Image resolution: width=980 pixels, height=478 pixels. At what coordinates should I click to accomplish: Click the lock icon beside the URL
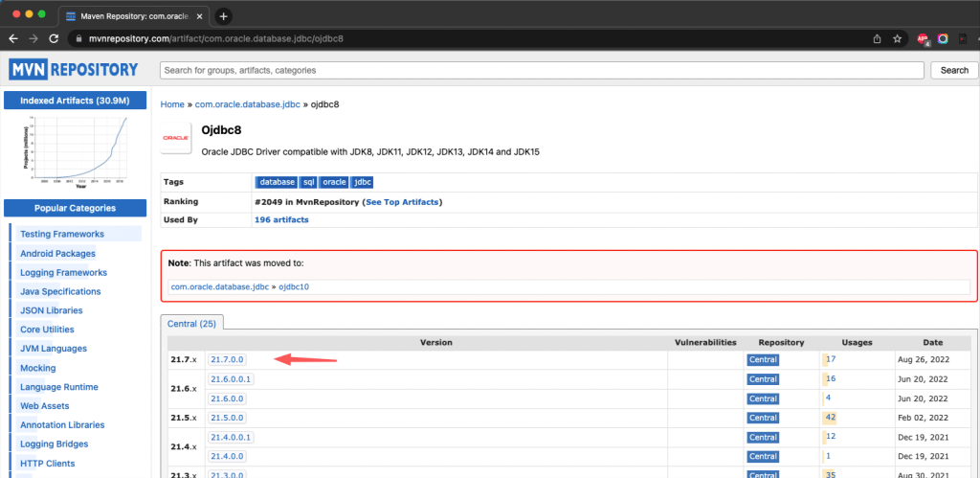click(78, 38)
